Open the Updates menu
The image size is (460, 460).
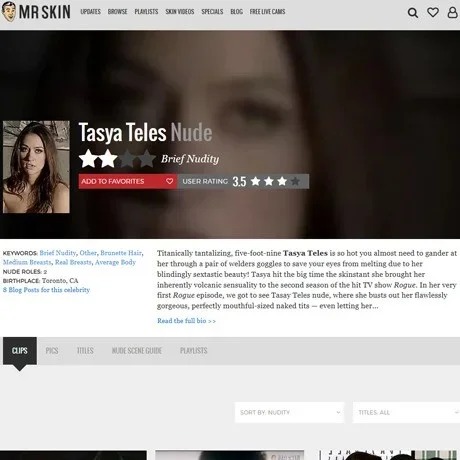pyautogui.click(x=90, y=12)
